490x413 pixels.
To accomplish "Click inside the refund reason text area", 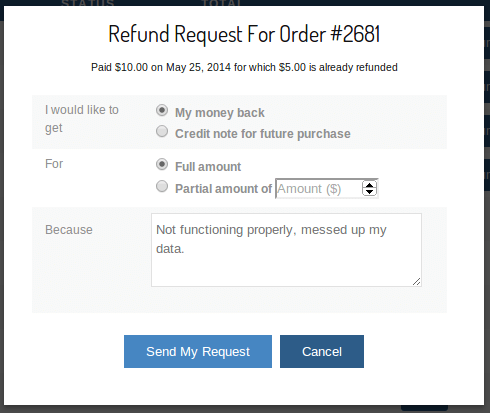I will (286, 250).
